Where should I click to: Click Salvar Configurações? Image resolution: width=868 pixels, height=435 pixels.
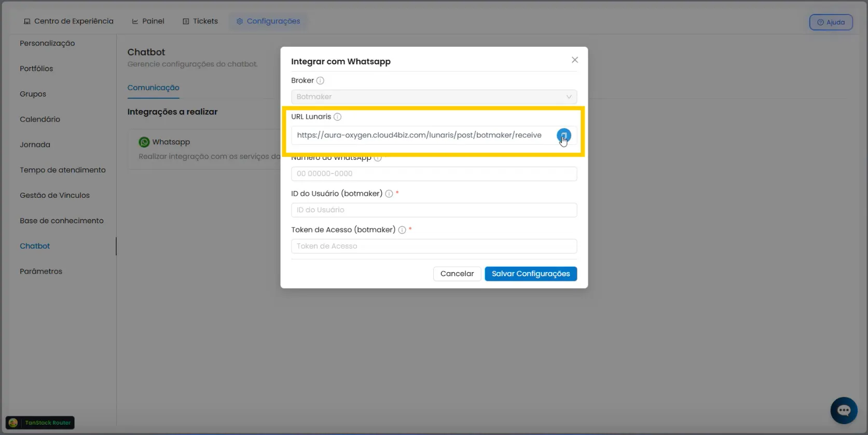[531, 274]
